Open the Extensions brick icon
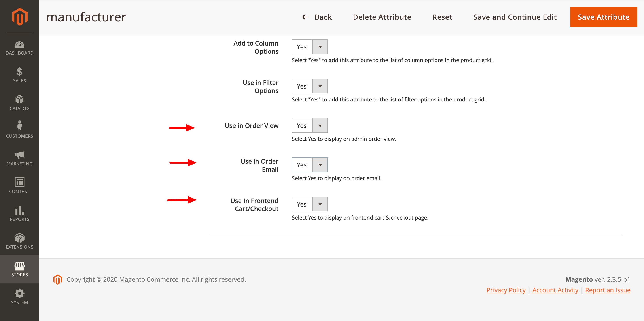Screen dimensions: 644x321 [x=19, y=238]
